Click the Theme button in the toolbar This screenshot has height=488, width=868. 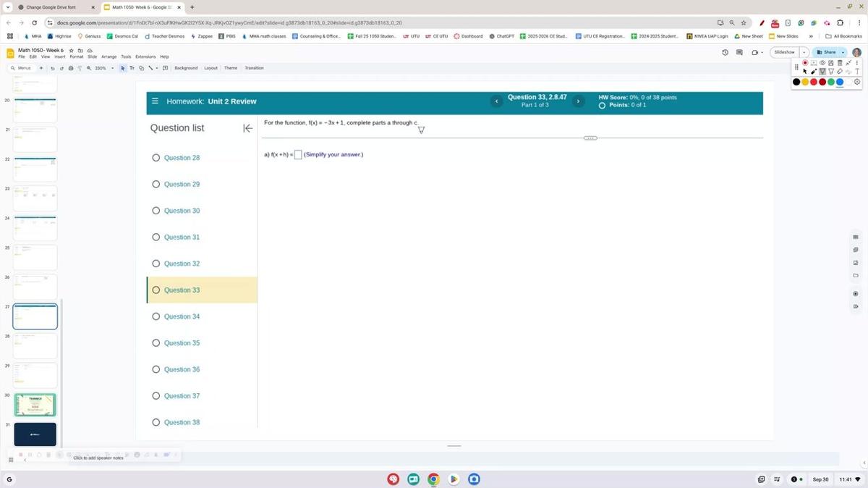click(230, 67)
